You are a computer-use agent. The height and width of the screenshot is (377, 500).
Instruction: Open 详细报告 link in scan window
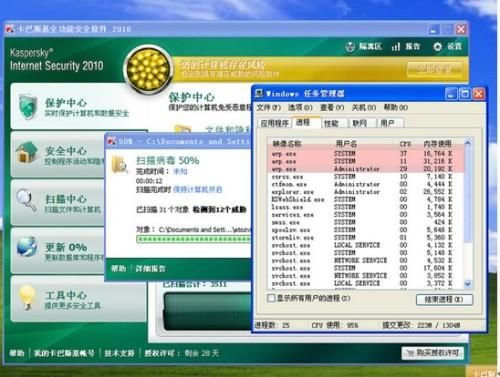tap(150, 268)
